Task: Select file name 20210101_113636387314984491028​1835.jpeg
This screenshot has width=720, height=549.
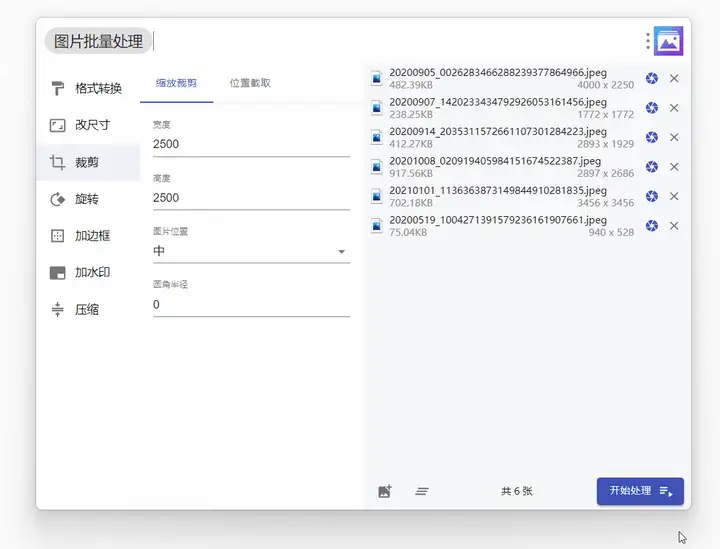Action: click(498, 190)
